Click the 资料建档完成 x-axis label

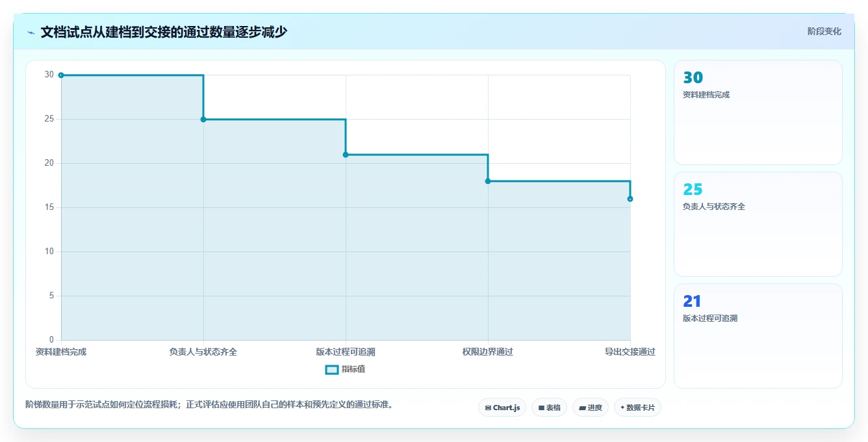coord(61,352)
